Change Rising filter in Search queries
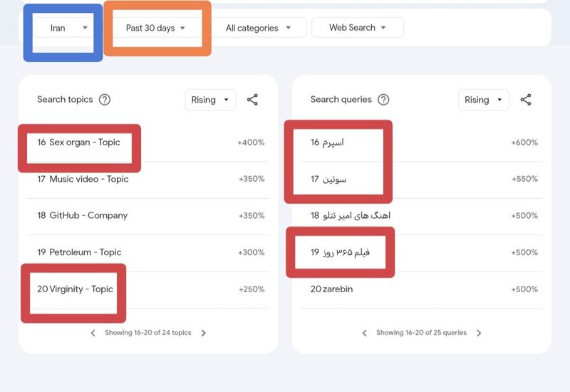The width and height of the screenshot is (570, 392). 484,100
